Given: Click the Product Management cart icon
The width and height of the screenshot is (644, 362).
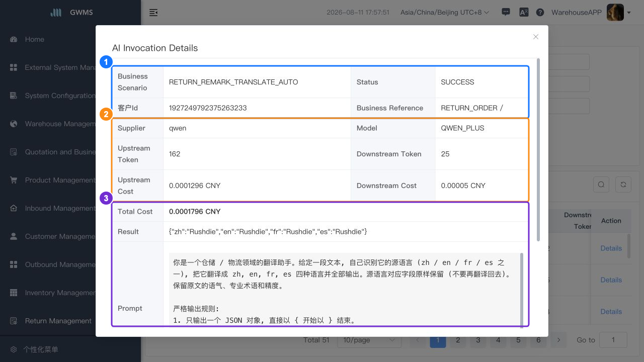Looking at the screenshot, I should click(x=14, y=180).
